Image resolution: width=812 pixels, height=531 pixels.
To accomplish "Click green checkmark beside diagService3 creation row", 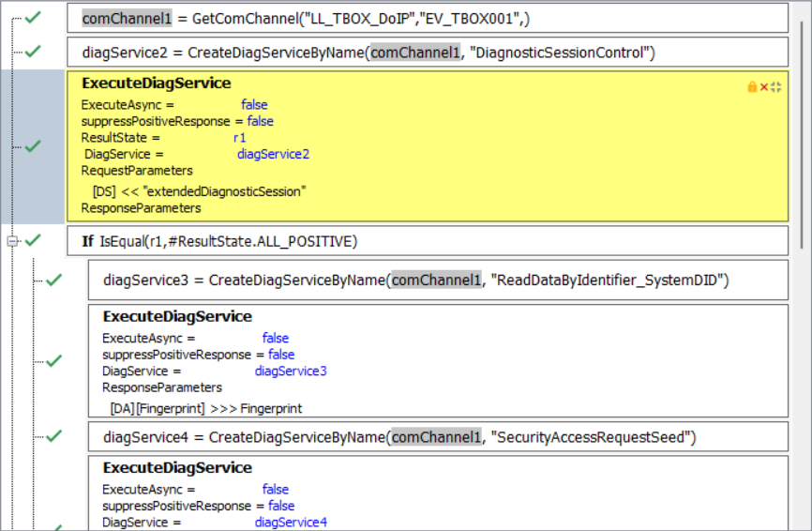I will [54, 280].
